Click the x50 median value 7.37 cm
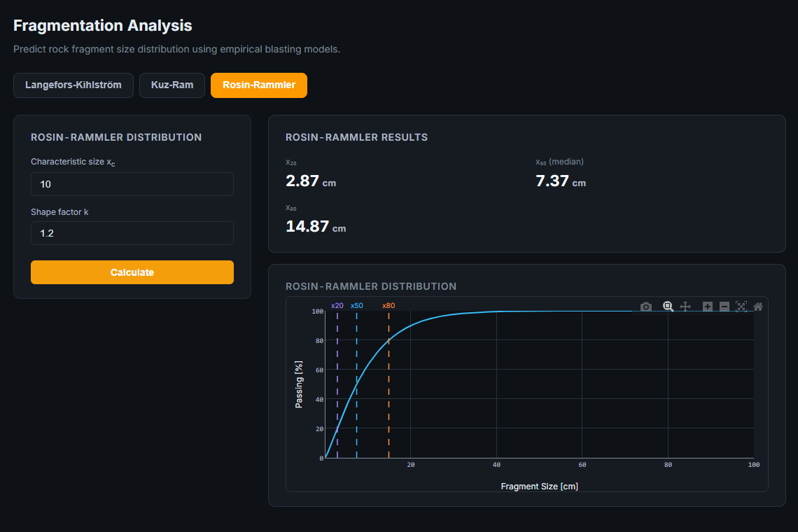798x532 pixels. [x=560, y=181]
